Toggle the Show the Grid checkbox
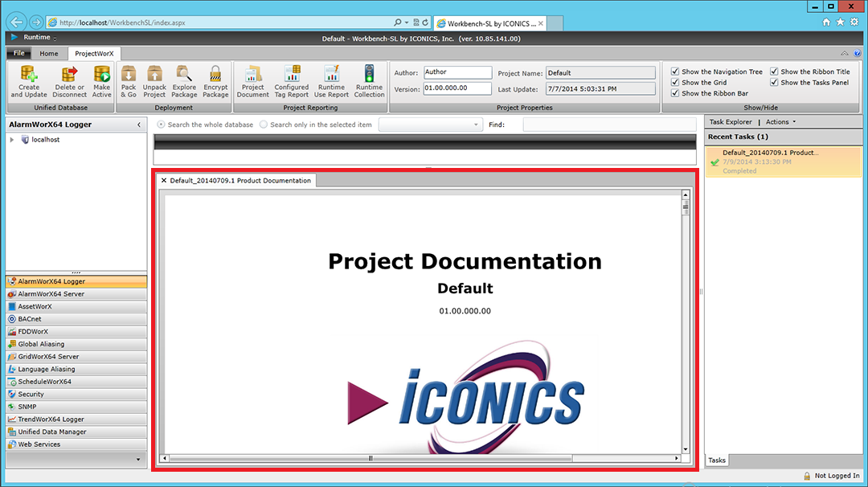This screenshot has width=868, height=487. (x=675, y=83)
